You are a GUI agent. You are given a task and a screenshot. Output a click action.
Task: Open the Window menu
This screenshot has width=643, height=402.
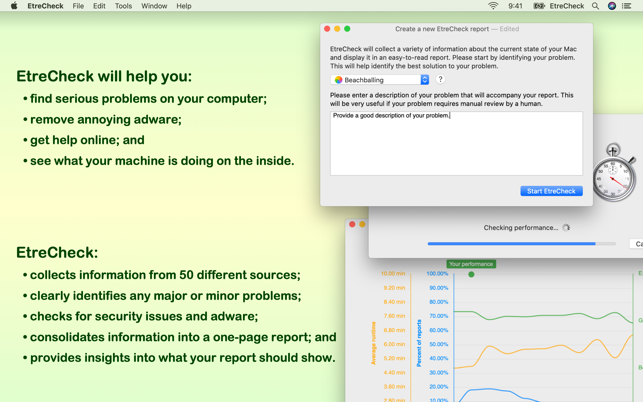(154, 6)
